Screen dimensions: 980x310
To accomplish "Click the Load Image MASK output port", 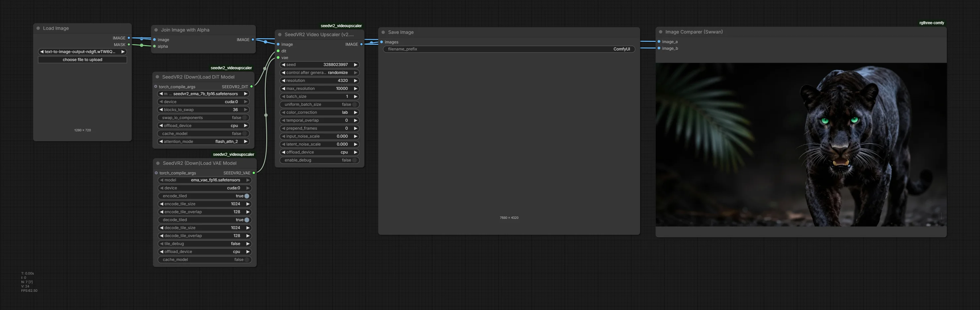I will (128, 44).
